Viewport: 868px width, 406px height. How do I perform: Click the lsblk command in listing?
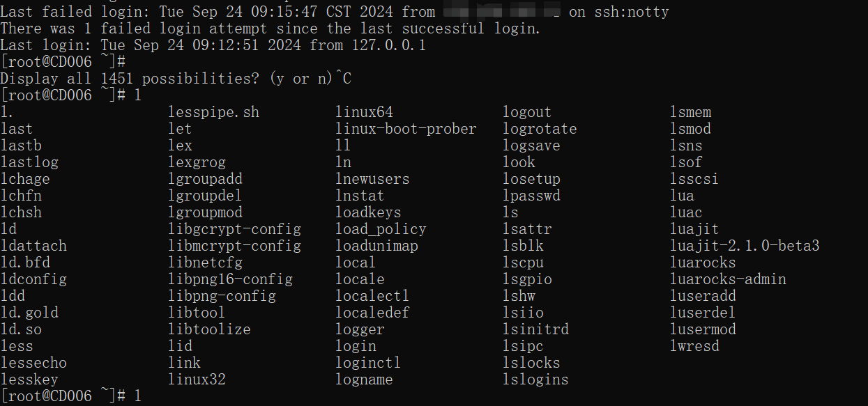(524, 246)
